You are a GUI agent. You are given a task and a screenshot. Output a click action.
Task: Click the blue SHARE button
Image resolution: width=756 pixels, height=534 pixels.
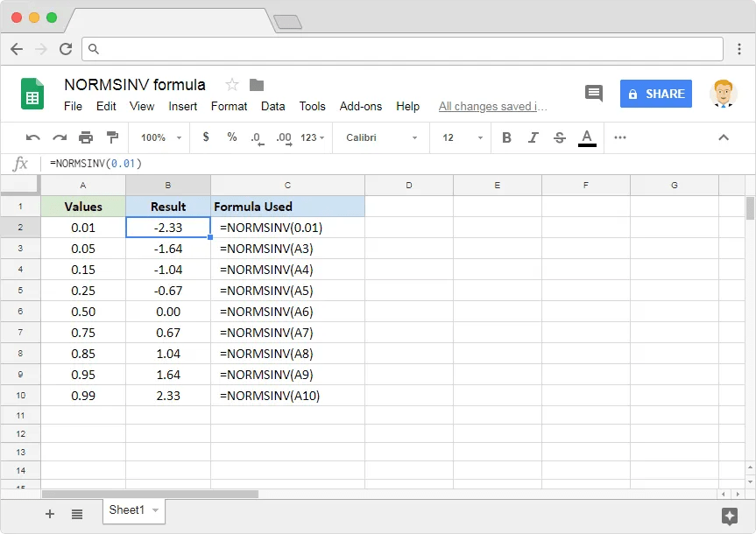coord(656,94)
